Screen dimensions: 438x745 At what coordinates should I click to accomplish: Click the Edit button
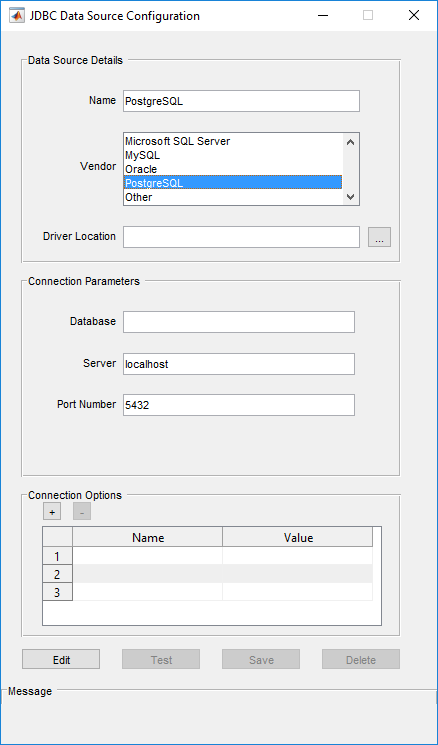61,659
